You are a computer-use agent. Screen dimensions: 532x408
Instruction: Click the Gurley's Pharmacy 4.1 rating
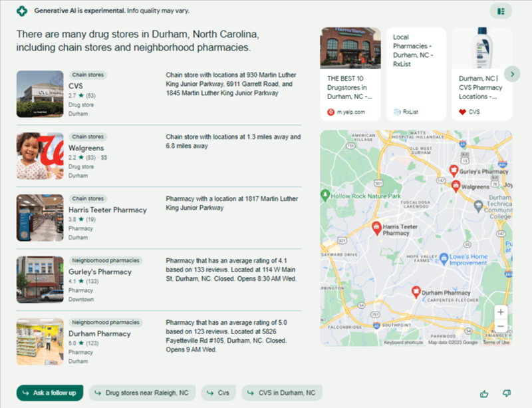point(84,282)
